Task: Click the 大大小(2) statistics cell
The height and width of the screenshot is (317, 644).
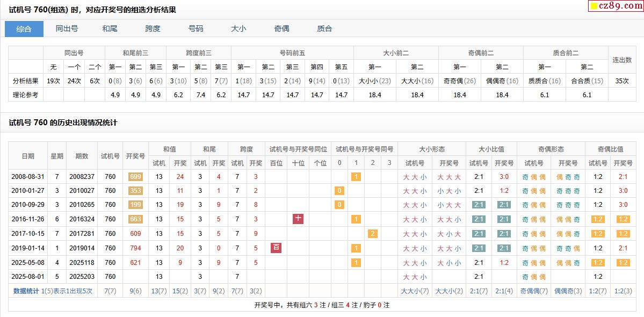Action: point(449,291)
